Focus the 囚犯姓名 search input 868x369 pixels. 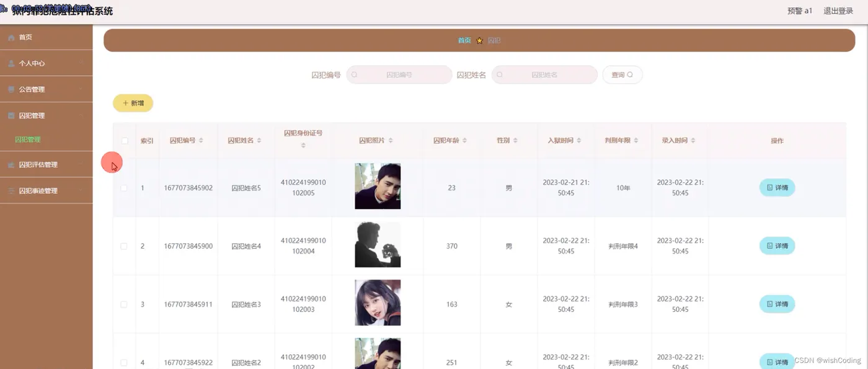(x=544, y=75)
